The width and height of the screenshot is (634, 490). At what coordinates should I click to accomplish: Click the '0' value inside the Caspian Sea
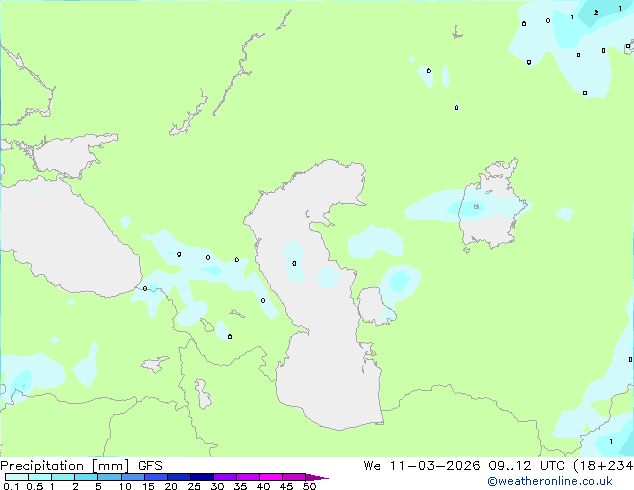point(294,264)
